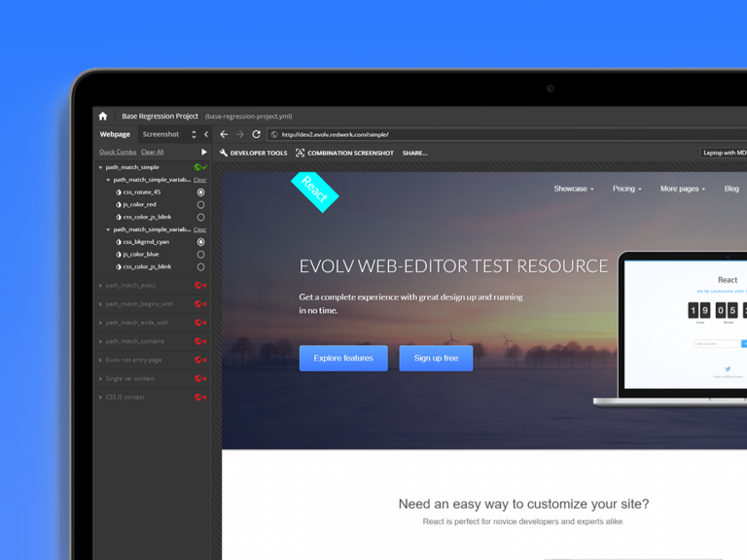
Task: Click the variant icon beside css_rotate_45
Action: [119, 192]
